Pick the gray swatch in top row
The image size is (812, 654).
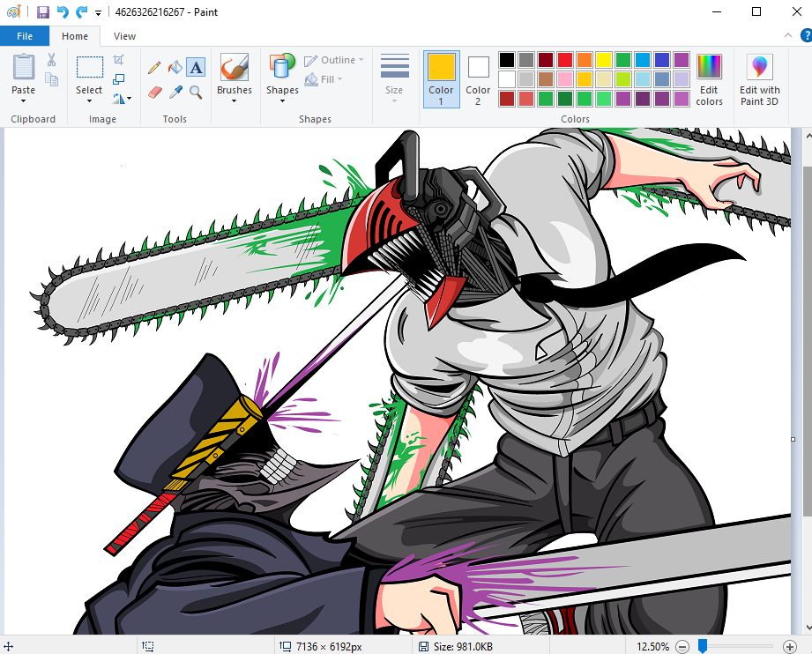click(526, 60)
